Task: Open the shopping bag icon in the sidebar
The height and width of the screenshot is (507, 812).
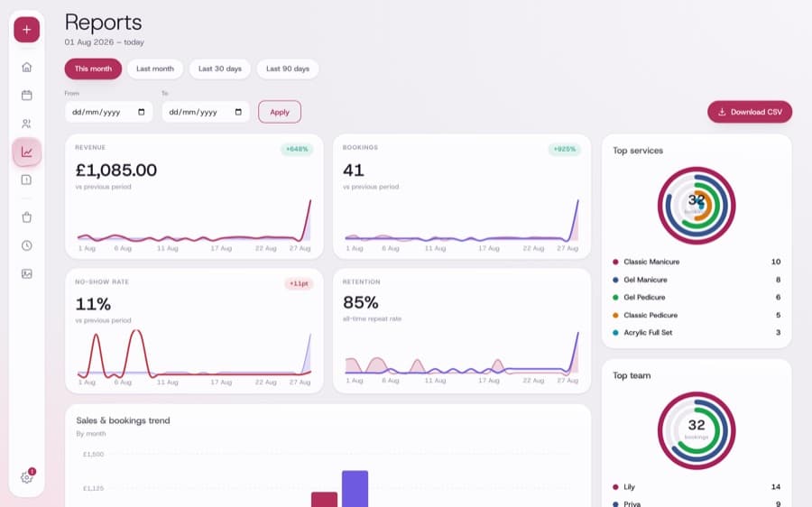Action: [26, 217]
